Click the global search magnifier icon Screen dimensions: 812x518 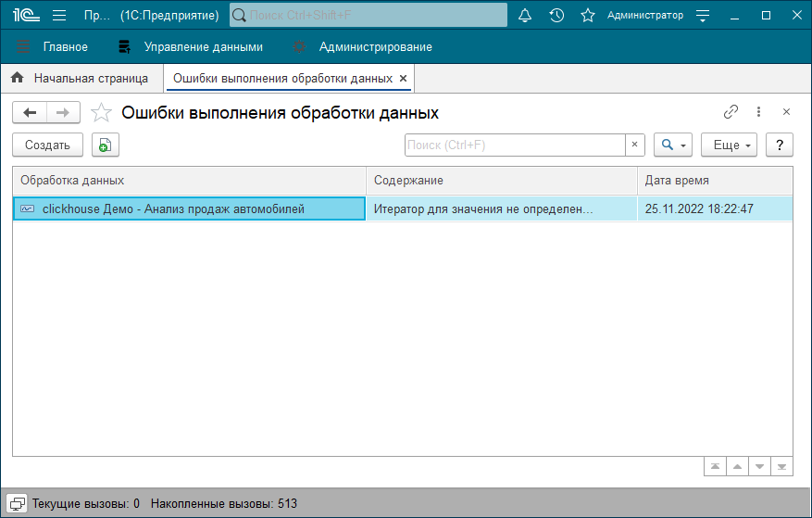(239, 15)
